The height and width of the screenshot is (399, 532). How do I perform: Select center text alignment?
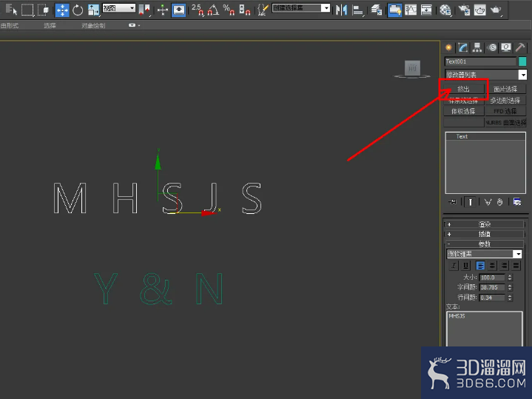492,266
